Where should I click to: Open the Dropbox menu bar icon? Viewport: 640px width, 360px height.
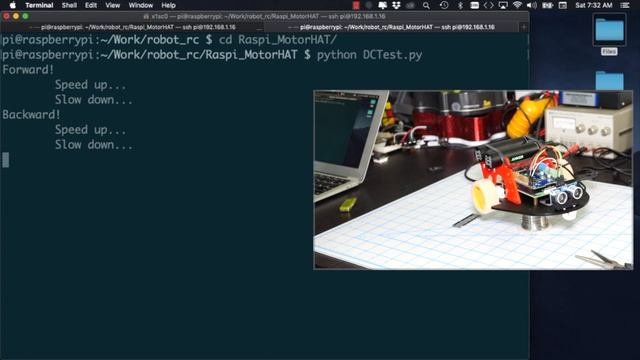(x=396, y=5)
